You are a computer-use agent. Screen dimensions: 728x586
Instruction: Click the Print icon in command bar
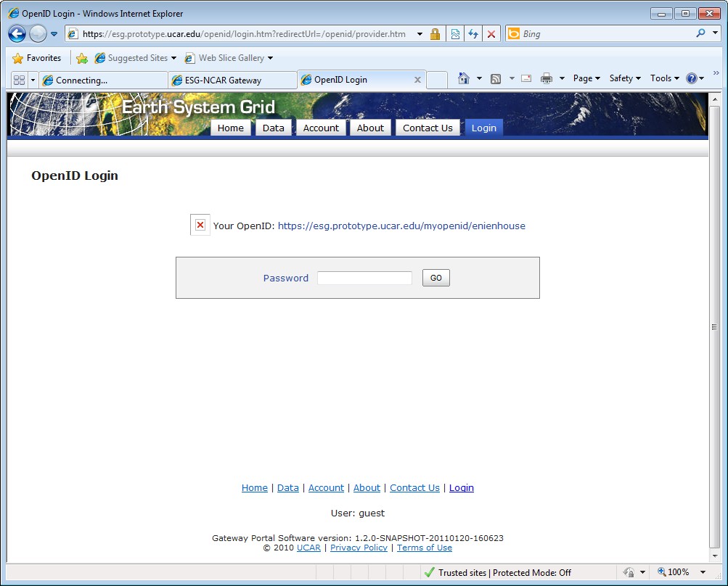pyautogui.click(x=547, y=78)
